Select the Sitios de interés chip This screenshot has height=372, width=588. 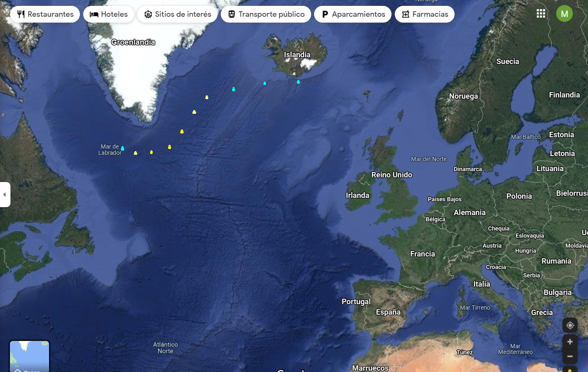177,14
